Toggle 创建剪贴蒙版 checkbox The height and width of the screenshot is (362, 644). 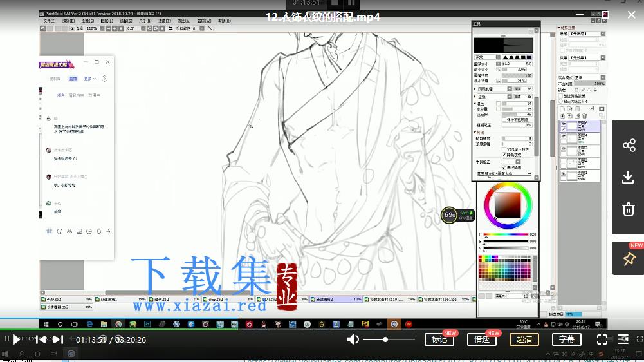561,96
